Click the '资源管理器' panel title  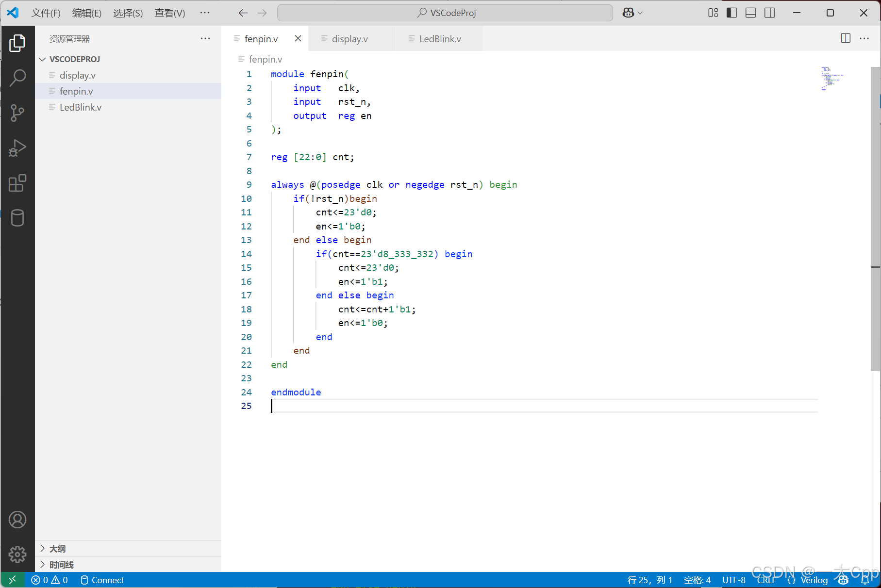(69, 39)
